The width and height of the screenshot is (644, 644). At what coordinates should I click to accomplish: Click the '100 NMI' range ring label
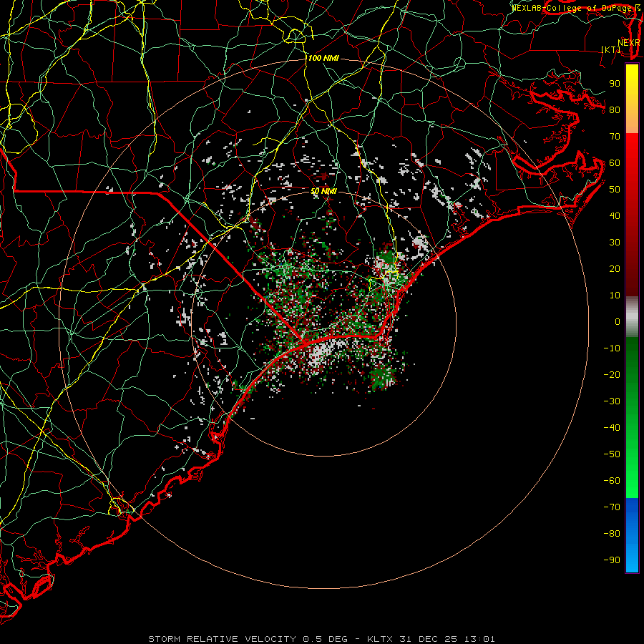[x=323, y=59]
